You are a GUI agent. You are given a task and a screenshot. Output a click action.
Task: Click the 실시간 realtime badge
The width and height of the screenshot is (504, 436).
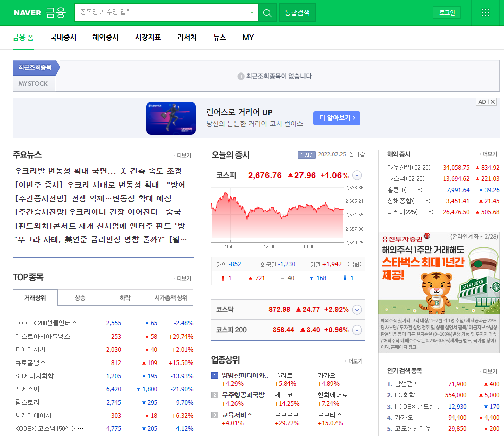pyautogui.click(x=307, y=155)
